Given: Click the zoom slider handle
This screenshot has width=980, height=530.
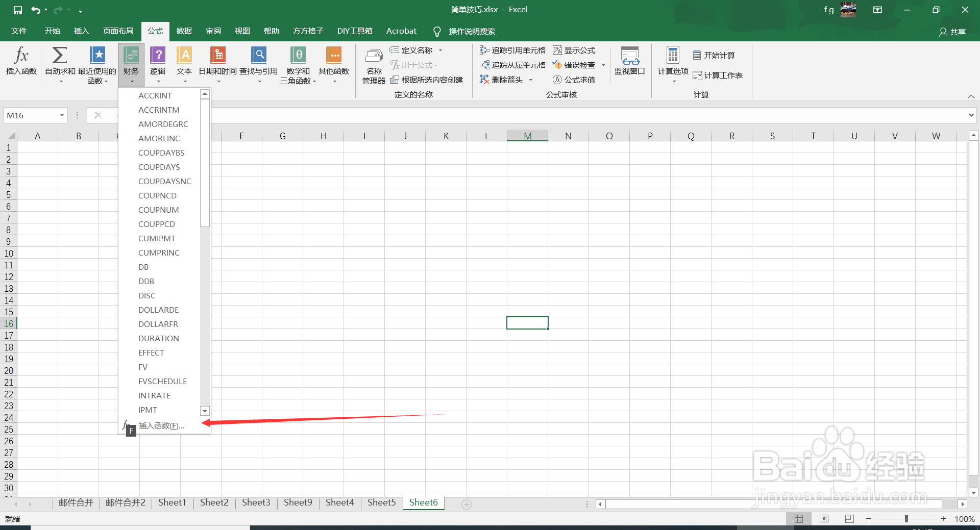Looking at the screenshot, I should pyautogui.click(x=906, y=519).
